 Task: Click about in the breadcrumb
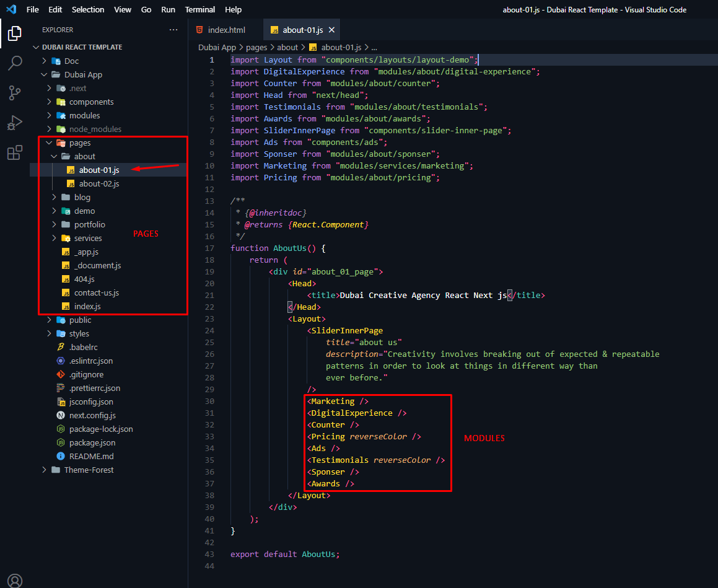[287, 47]
